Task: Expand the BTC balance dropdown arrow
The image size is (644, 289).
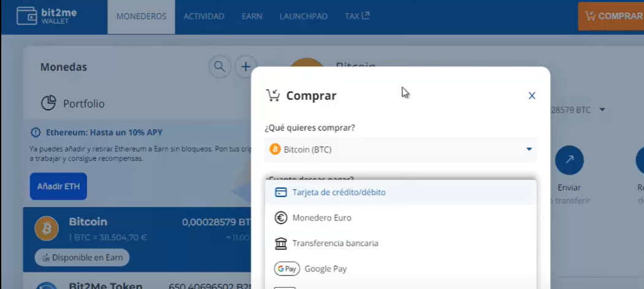Action: pos(602,110)
